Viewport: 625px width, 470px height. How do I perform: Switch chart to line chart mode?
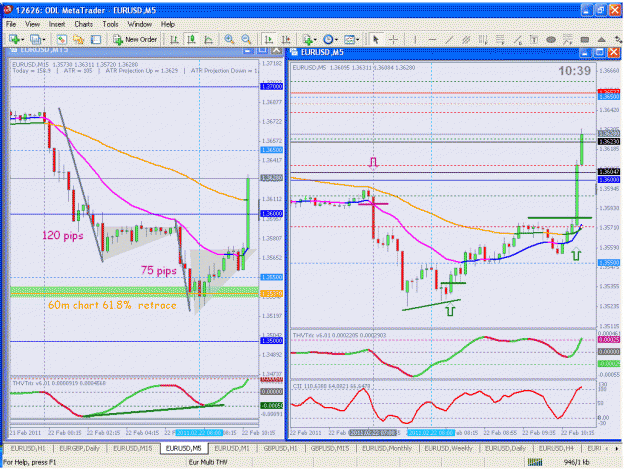coord(208,39)
